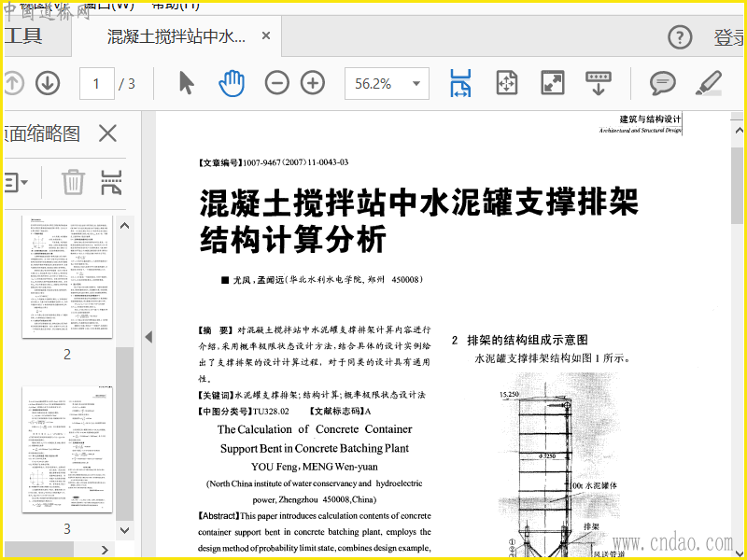Click the thumbnail panel vertical scrollbar thumb
This screenshot has width=747, height=560.
click(x=125, y=434)
